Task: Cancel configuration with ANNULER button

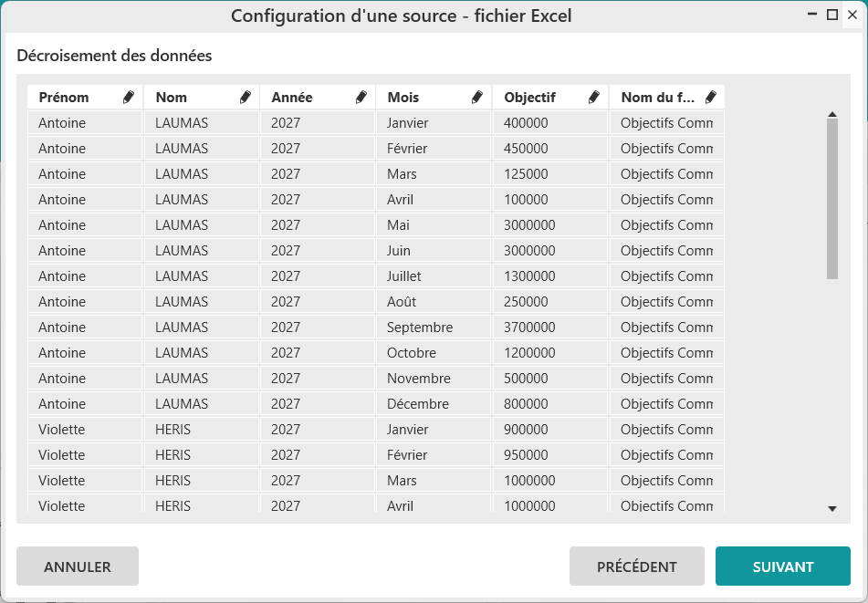Action: click(78, 566)
